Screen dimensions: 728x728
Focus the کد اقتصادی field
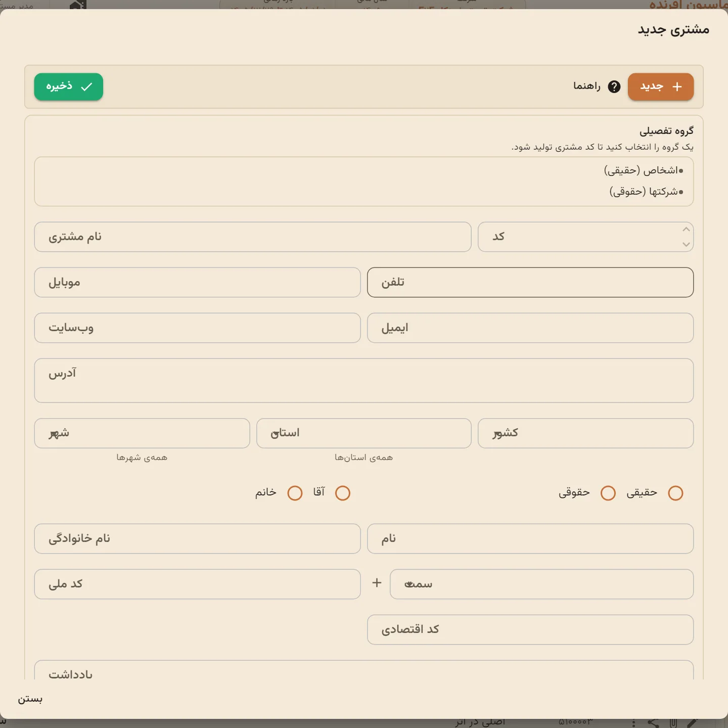click(530, 629)
